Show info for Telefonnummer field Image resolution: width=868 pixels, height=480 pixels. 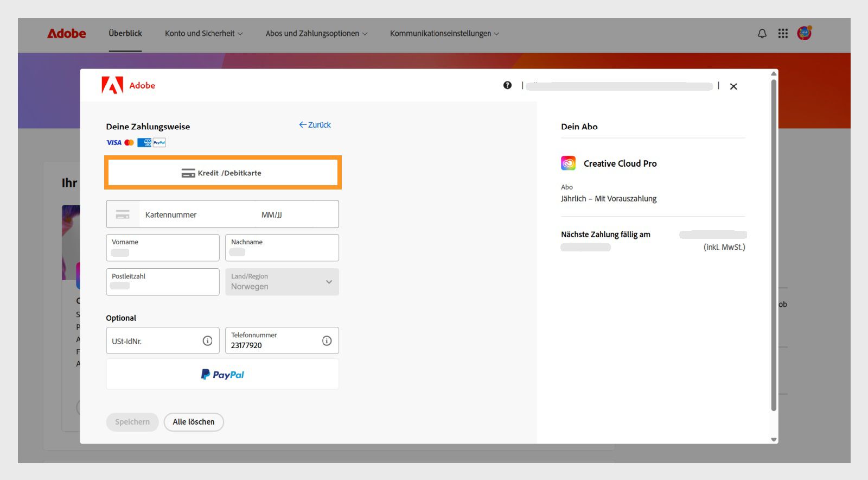[x=327, y=340]
